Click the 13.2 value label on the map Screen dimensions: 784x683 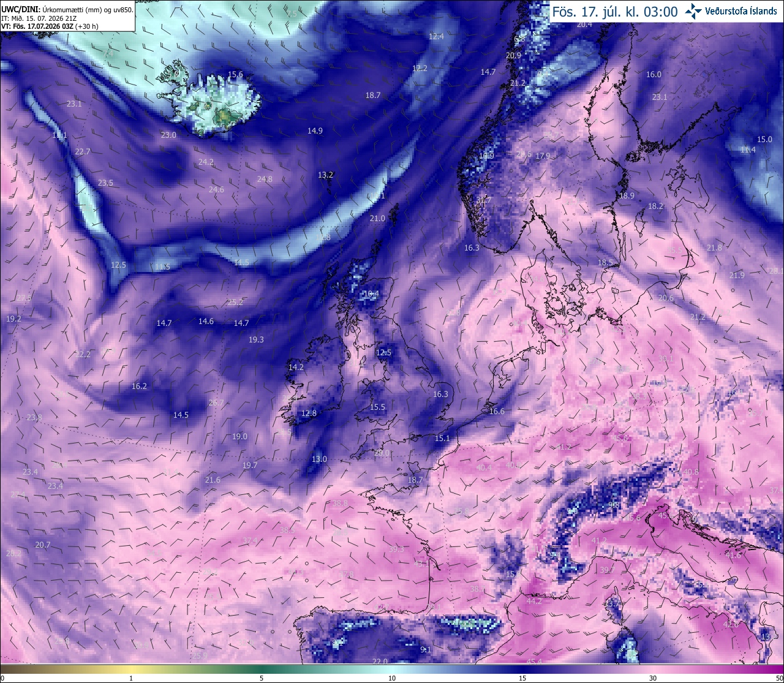click(325, 175)
